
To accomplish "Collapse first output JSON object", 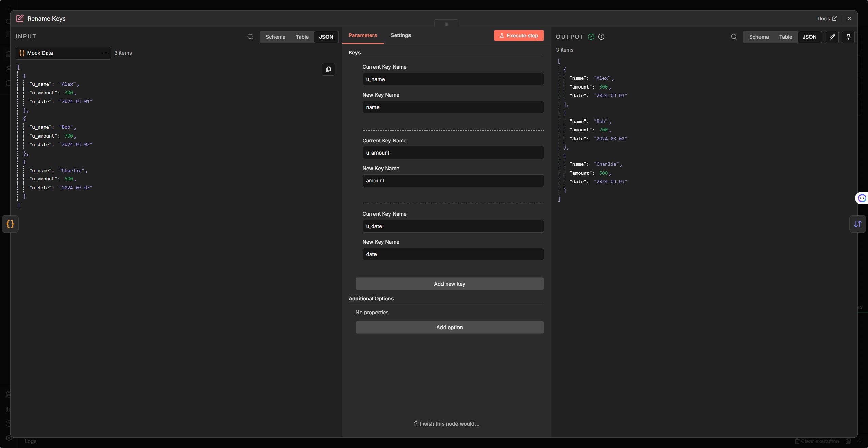I will [565, 69].
